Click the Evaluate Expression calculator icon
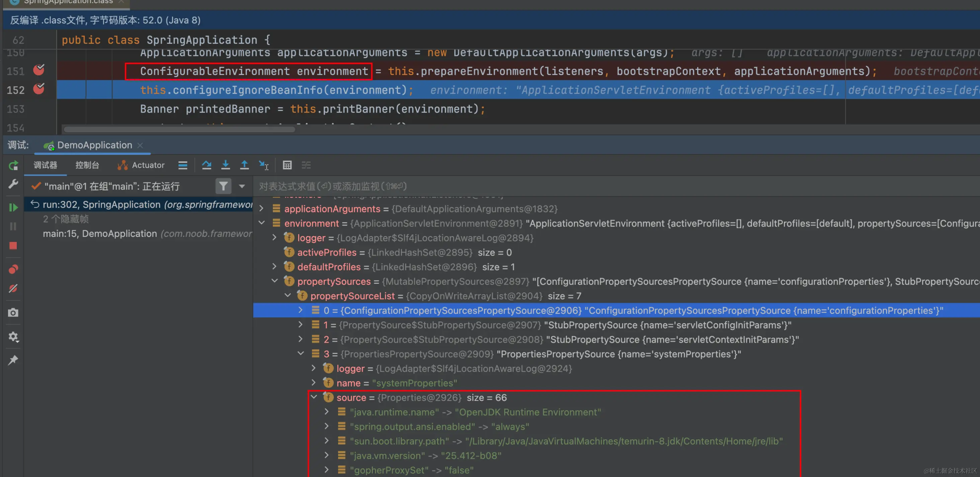The width and height of the screenshot is (980, 477). coord(287,165)
